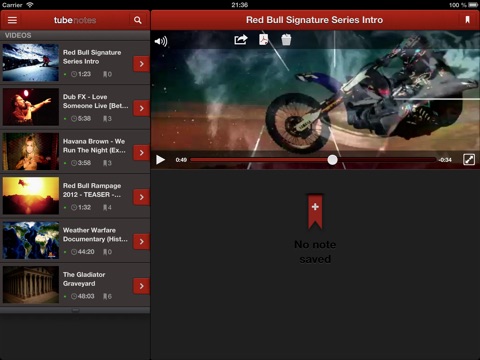Image resolution: width=480 pixels, height=360 pixels.
Task: Click the tubenotes logo
Action: tap(75, 20)
